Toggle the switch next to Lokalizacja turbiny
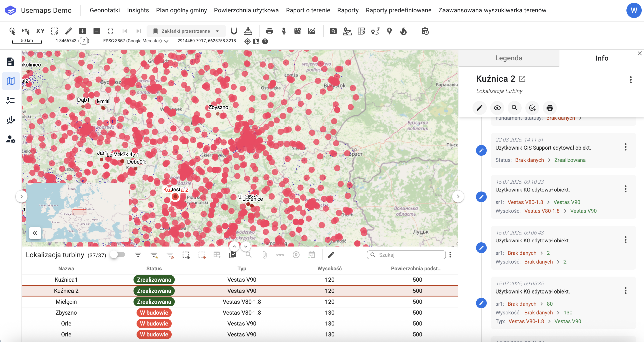Screen dimensions: 644x342 118,255
